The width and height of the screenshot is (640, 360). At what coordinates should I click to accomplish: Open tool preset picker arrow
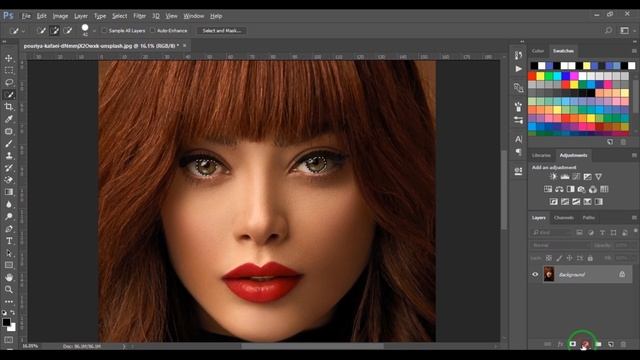(23, 31)
